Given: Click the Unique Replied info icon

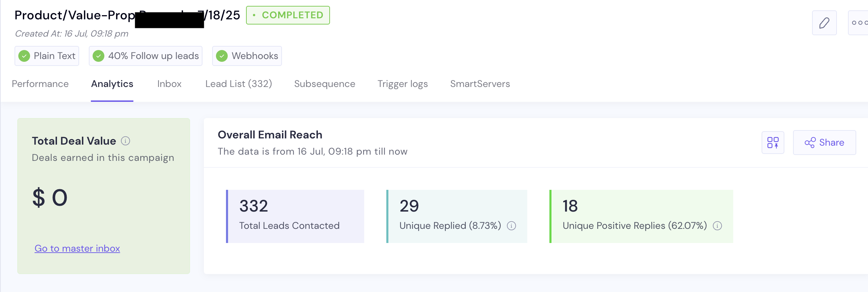Looking at the screenshot, I should tap(511, 226).
